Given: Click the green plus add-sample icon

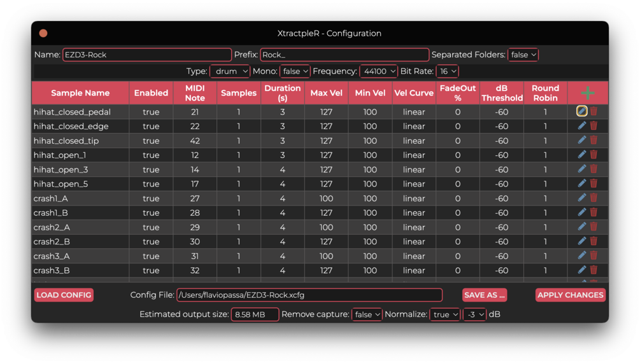Looking at the screenshot, I should click(x=587, y=93).
